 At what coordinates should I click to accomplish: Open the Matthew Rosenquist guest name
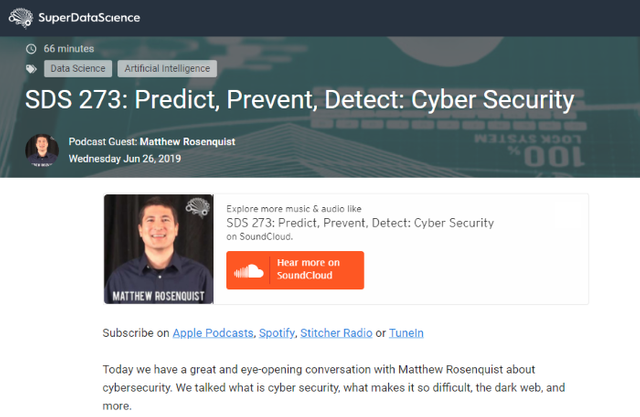point(187,142)
